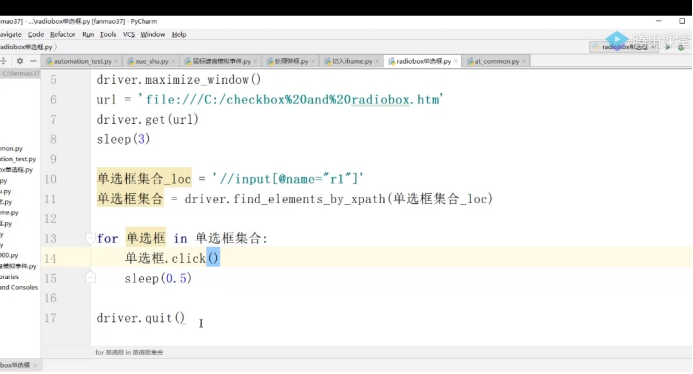Click line number 14 in the gutter

(x=50, y=258)
